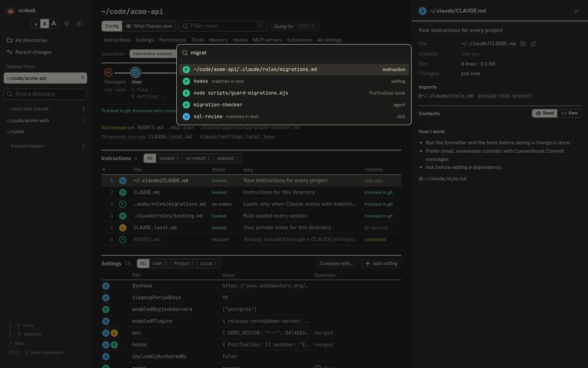Go to All settings tab
This screenshot has height=368, width=588.
pyautogui.click(x=329, y=40)
